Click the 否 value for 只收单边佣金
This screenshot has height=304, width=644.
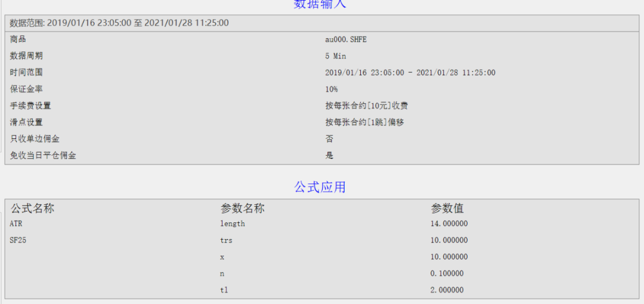[329, 139]
